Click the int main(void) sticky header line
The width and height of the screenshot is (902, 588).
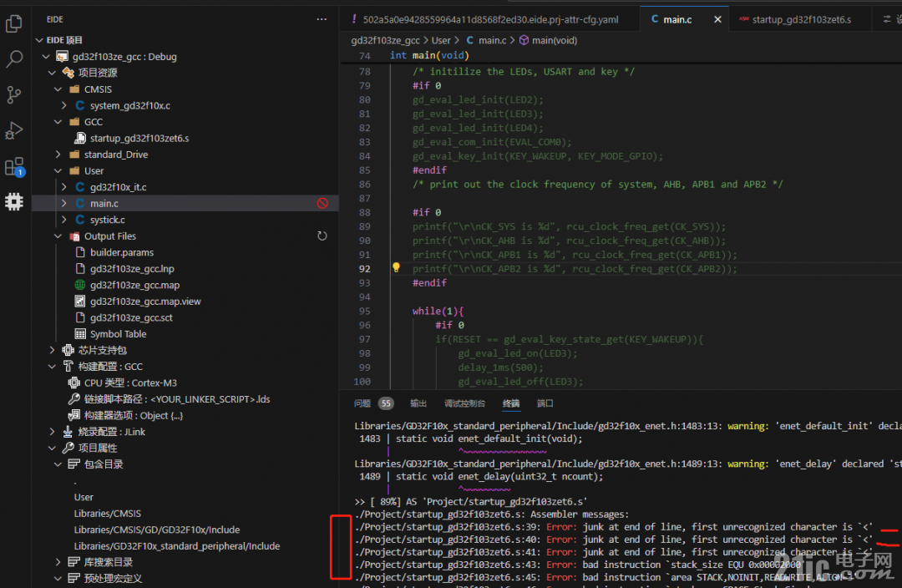click(x=429, y=55)
